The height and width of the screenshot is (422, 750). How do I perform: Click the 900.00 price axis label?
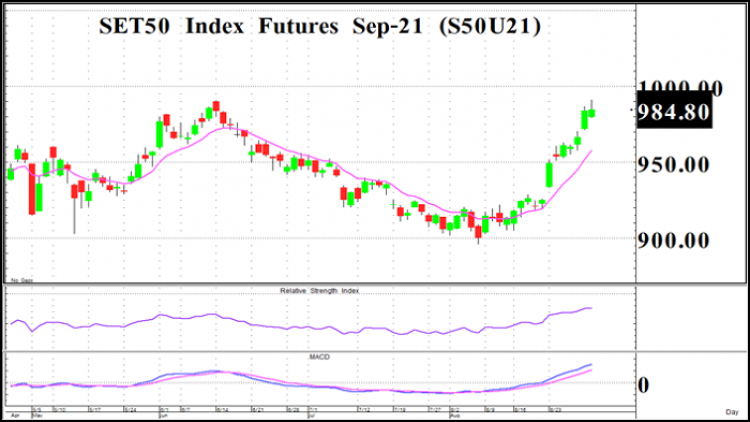pyautogui.click(x=673, y=240)
